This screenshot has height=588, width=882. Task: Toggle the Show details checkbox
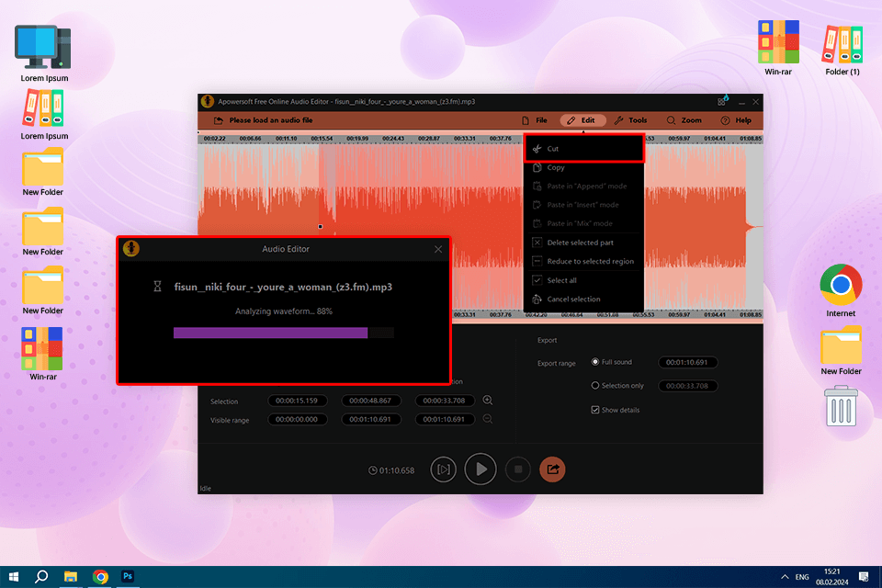[595, 410]
